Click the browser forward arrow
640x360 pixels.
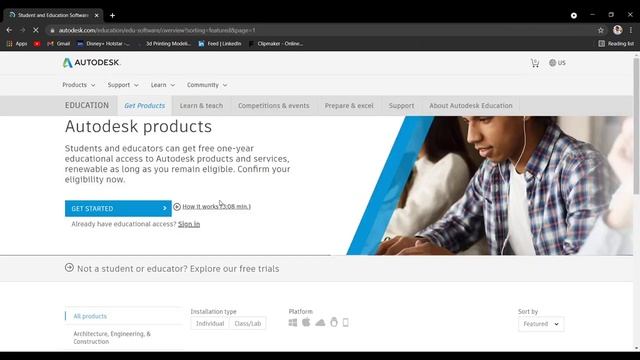pos(22,30)
